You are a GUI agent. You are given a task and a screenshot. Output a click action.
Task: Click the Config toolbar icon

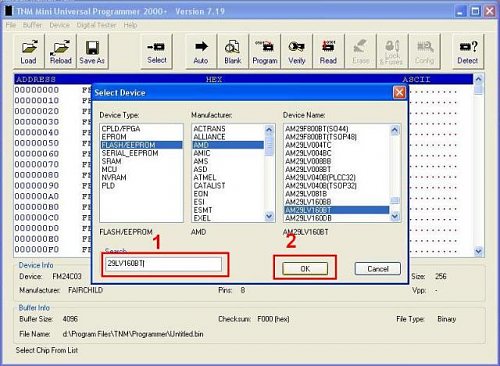click(424, 52)
